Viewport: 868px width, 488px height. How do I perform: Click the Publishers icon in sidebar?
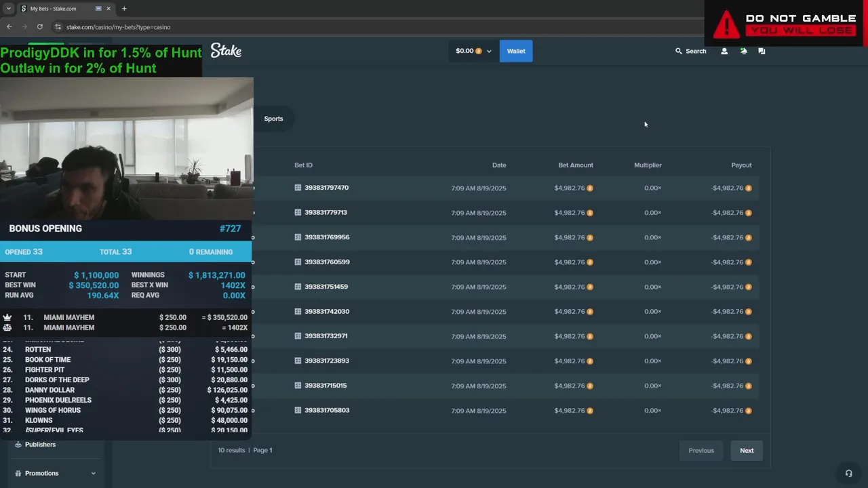click(x=18, y=445)
